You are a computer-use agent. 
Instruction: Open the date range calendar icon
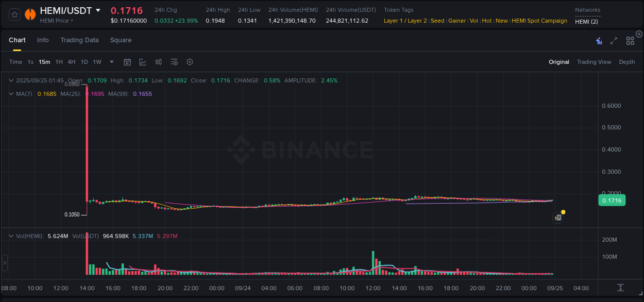coord(127,62)
